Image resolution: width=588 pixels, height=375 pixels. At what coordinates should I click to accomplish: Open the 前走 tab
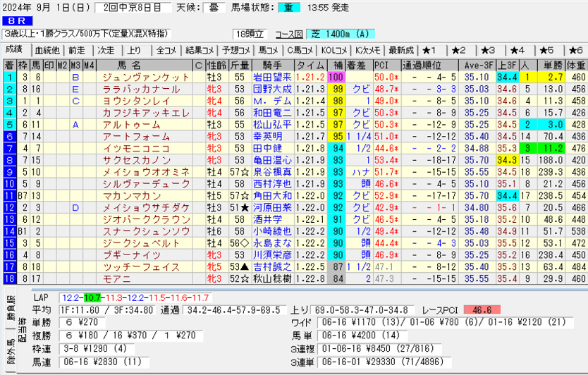point(76,50)
